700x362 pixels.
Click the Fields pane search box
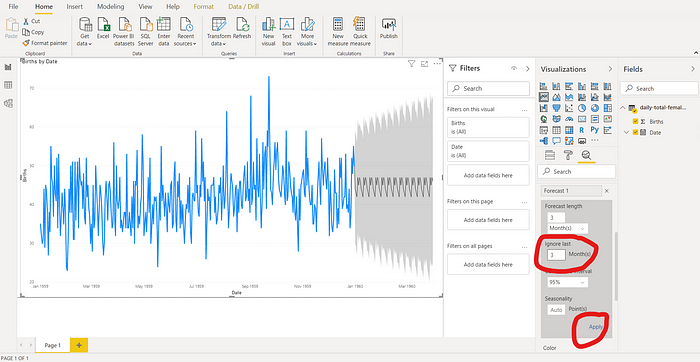coord(659,88)
